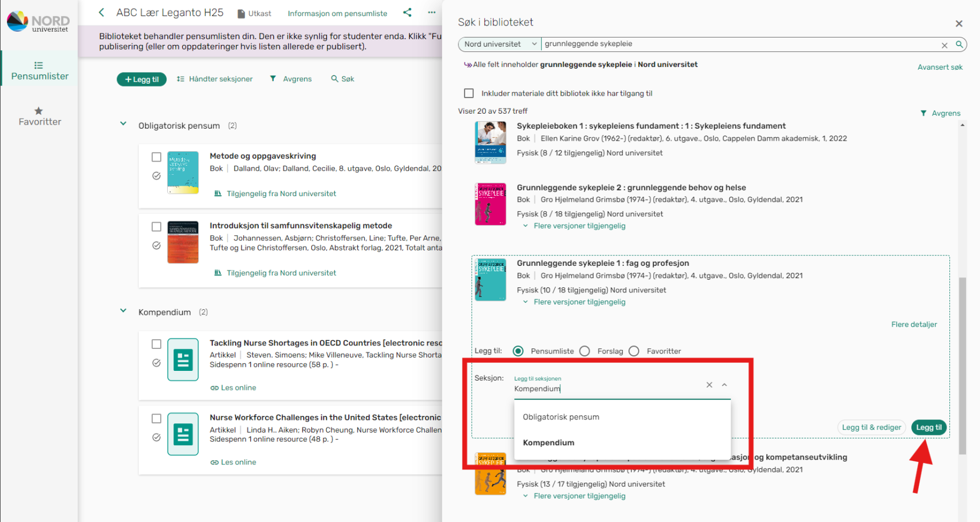This screenshot has height=522, width=980.
Task: Open Avgrens filter in the search results
Action: [x=940, y=113]
